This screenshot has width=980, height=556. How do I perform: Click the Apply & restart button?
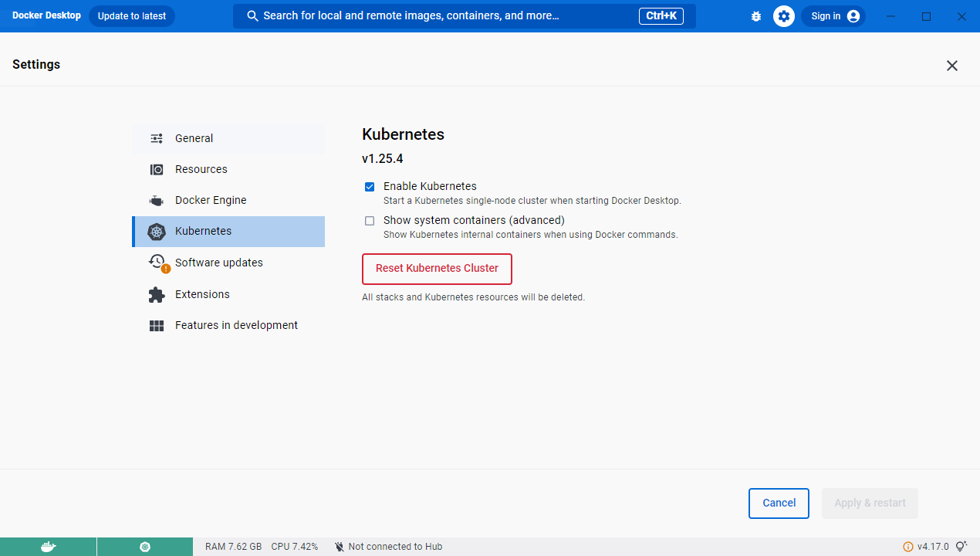(x=870, y=503)
